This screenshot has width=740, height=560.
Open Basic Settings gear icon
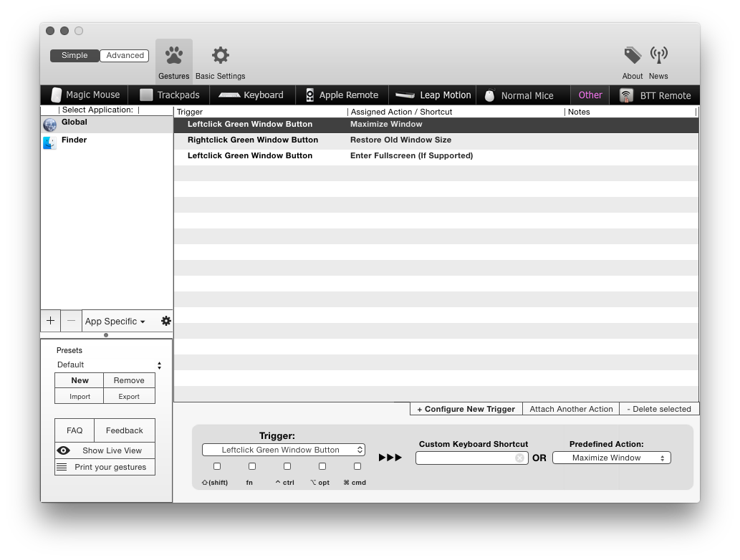pos(220,55)
